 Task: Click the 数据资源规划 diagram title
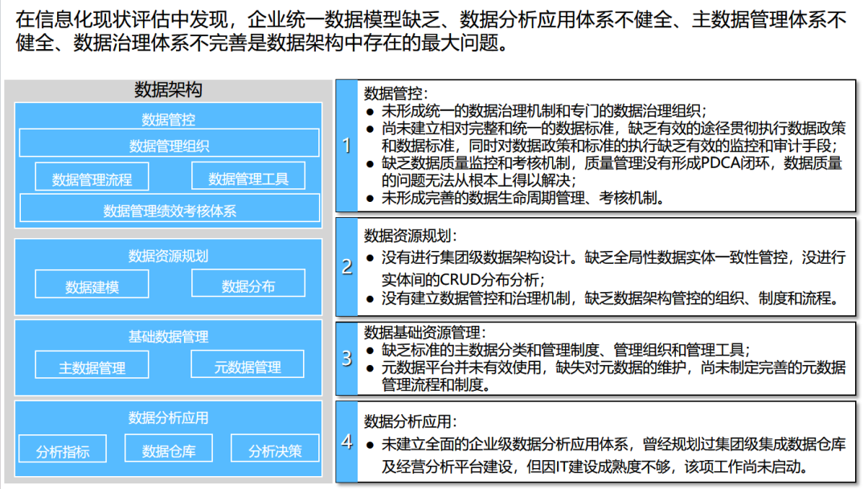click(168, 256)
